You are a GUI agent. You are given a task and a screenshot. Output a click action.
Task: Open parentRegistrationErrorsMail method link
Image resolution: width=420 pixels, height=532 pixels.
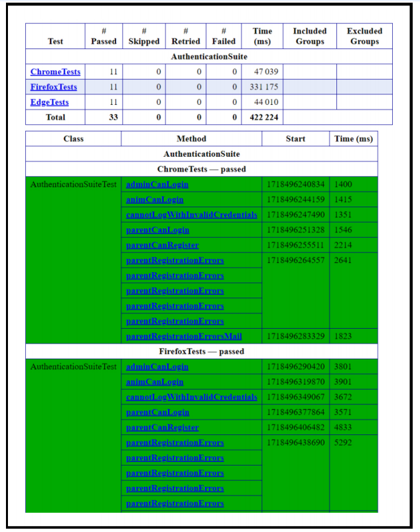pyautogui.click(x=184, y=337)
